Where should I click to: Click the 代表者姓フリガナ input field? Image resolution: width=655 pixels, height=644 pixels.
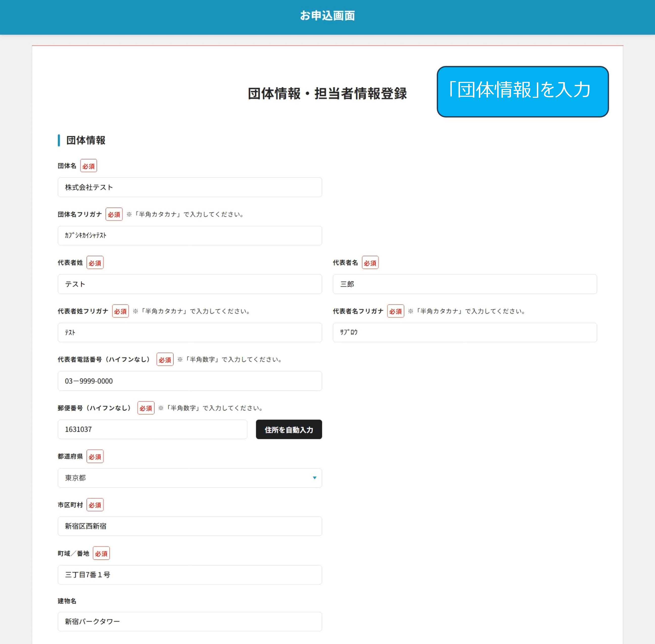click(189, 332)
